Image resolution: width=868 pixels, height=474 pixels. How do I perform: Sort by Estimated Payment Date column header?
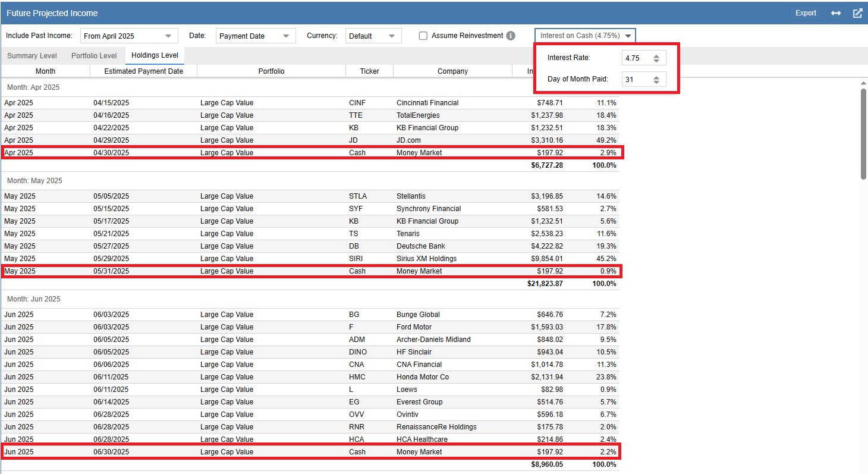(143, 71)
